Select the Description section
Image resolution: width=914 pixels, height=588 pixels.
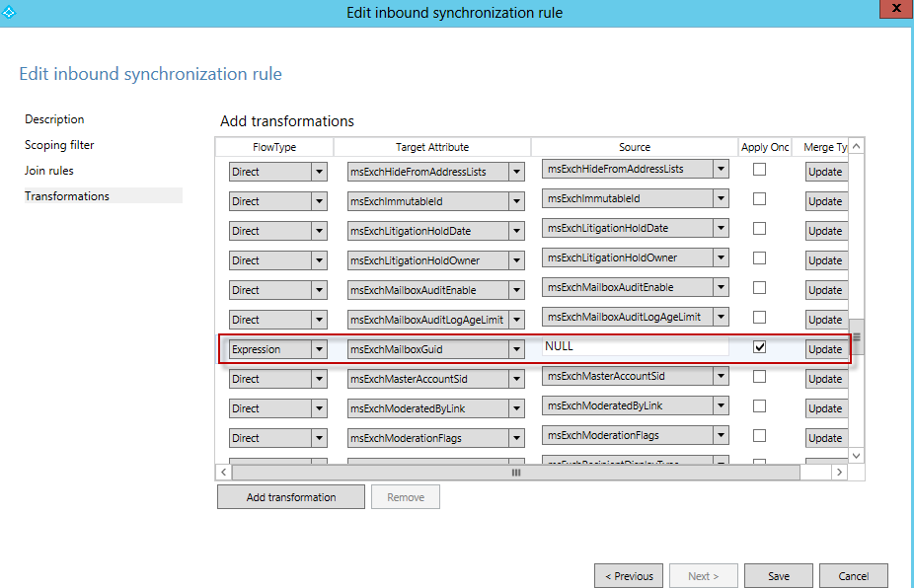pos(54,118)
